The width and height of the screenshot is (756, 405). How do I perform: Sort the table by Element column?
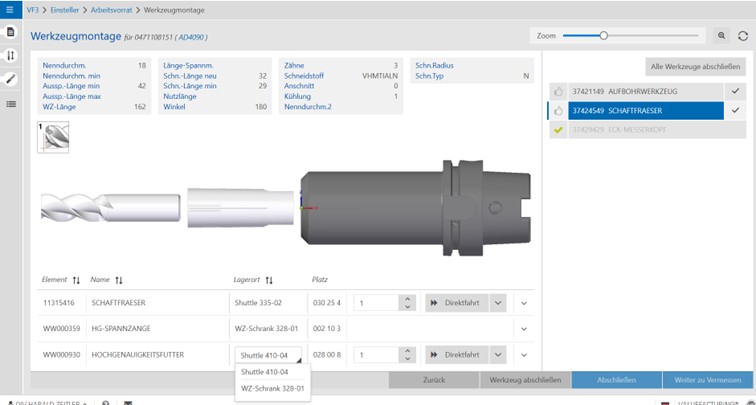tap(76, 280)
